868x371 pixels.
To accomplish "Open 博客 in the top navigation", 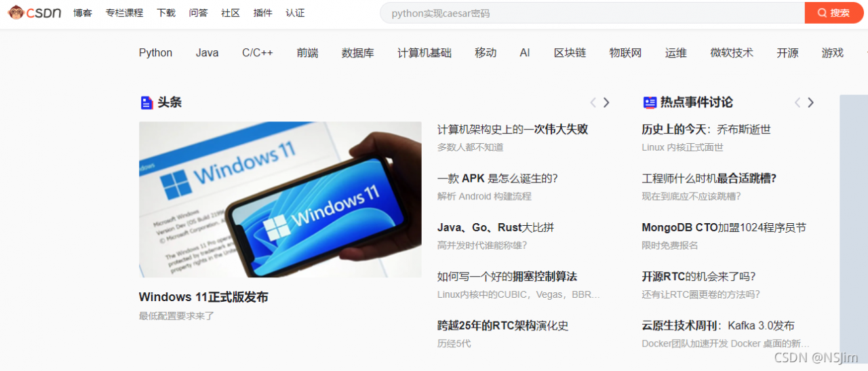I will pyautogui.click(x=83, y=13).
